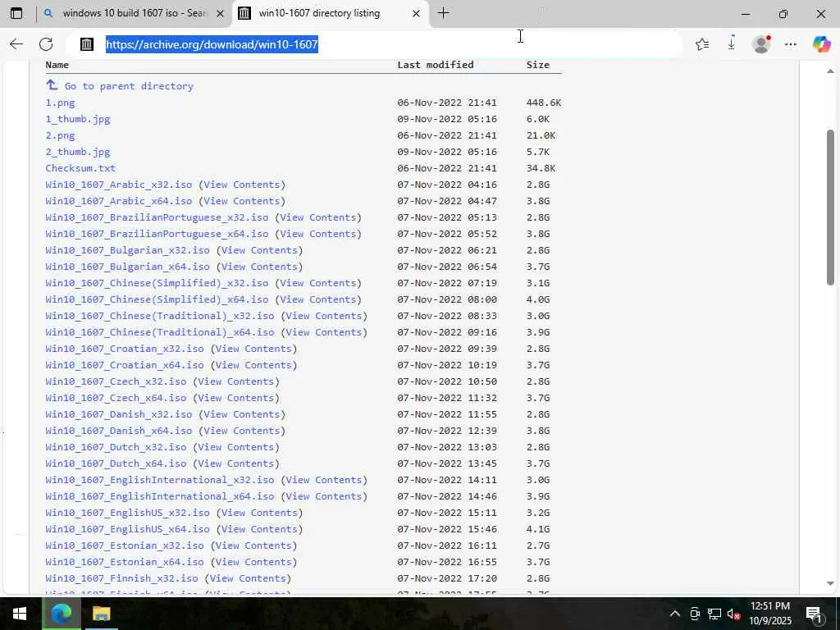Open the 2.png file link
The width and height of the screenshot is (840, 630).
60,135
